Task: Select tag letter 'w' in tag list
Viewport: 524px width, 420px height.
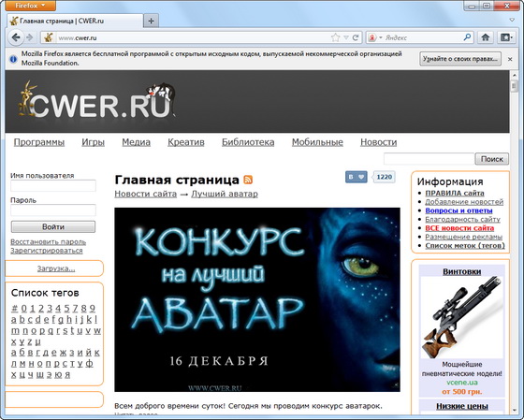Action: pos(97,331)
